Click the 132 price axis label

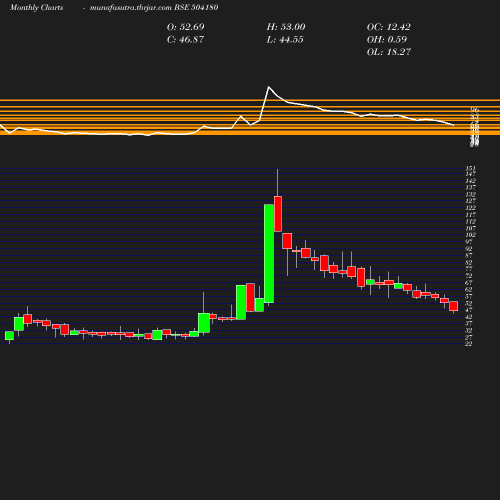point(471,194)
